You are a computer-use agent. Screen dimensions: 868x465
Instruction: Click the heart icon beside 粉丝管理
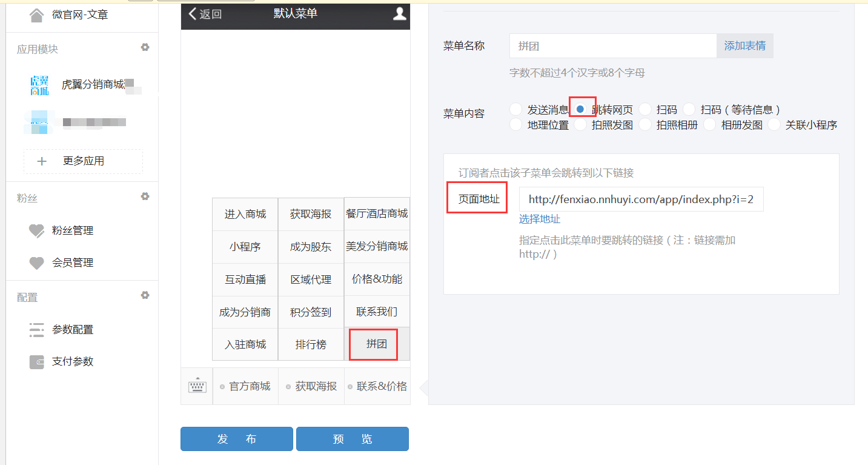point(37,231)
